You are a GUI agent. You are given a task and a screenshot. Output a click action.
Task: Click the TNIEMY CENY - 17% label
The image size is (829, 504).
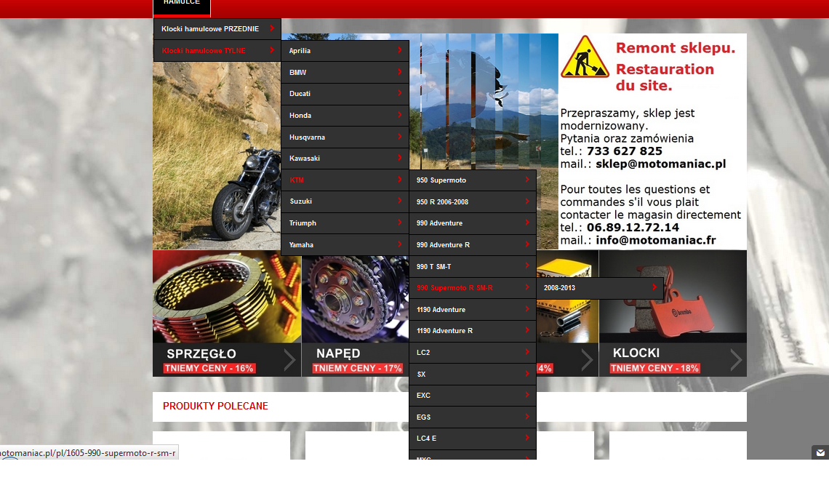pyautogui.click(x=357, y=368)
